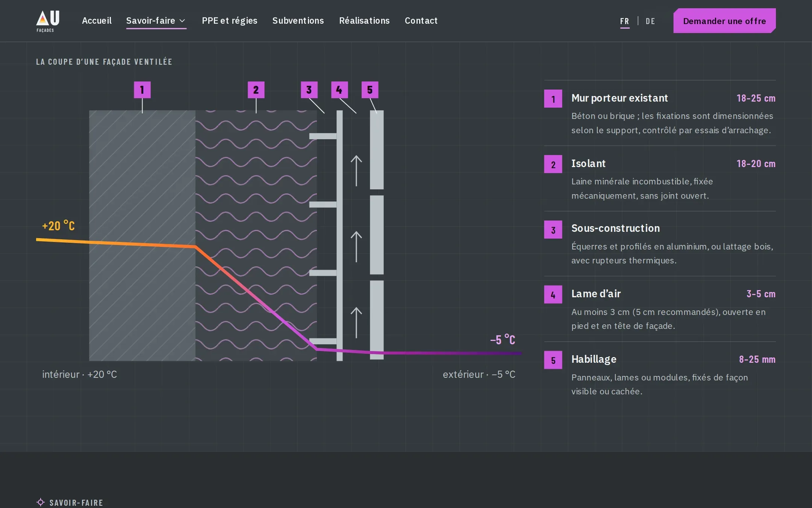Viewport: 812px width, 508px height.
Task: Click the −5 °C purple temperature label
Action: point(503,340)
